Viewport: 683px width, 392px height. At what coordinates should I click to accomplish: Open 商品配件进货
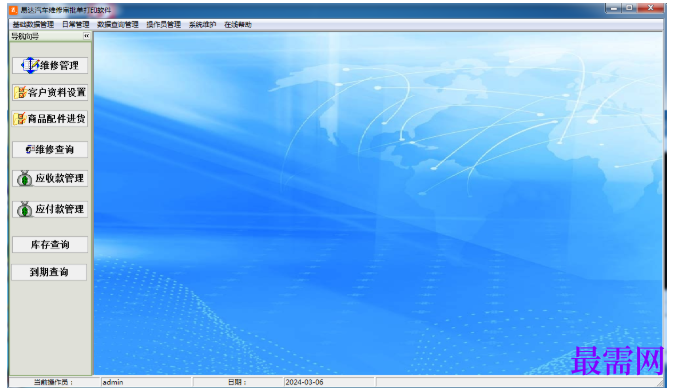(50, 118)
